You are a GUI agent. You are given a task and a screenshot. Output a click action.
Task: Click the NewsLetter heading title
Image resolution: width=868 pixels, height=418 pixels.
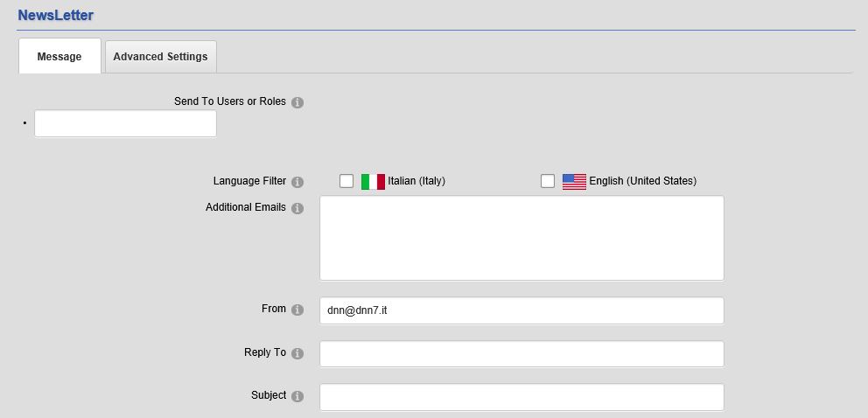click(55, 15)
